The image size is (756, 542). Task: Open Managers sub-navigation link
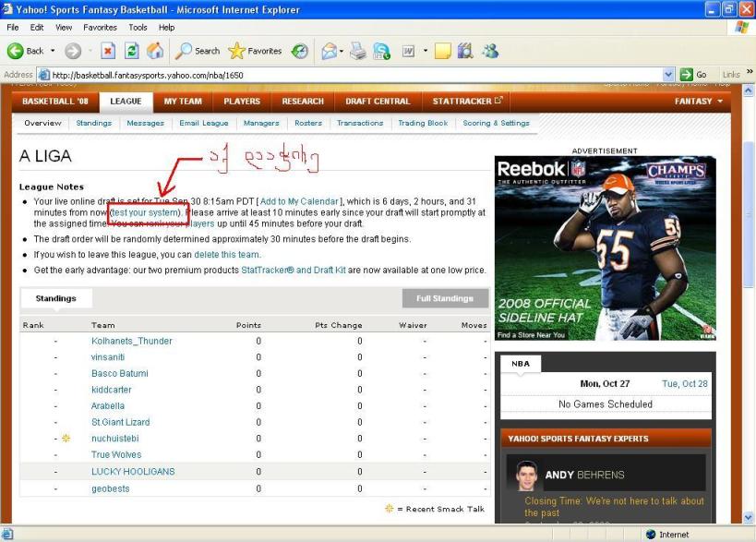pos(261,123)
